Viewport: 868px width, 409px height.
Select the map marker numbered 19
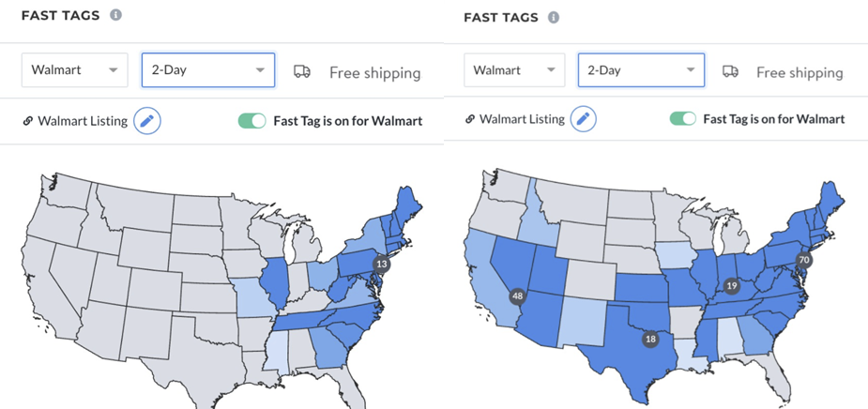[x=728, y=285]
